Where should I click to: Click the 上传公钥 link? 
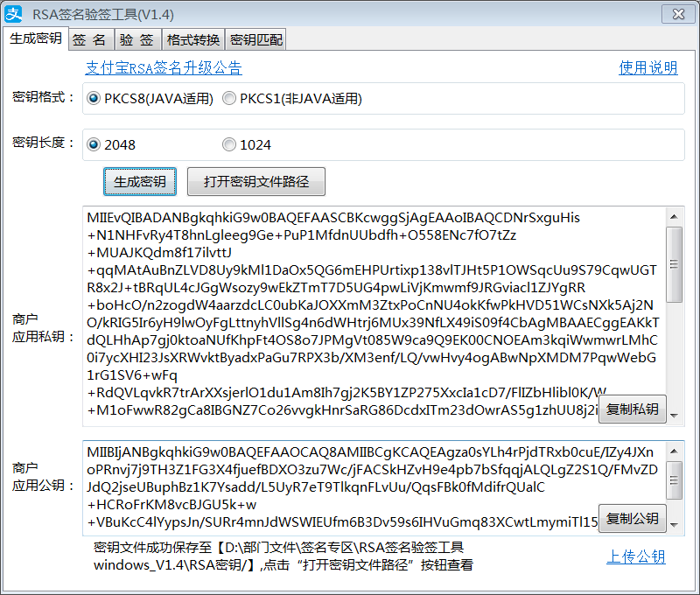[x=636, y=557]
